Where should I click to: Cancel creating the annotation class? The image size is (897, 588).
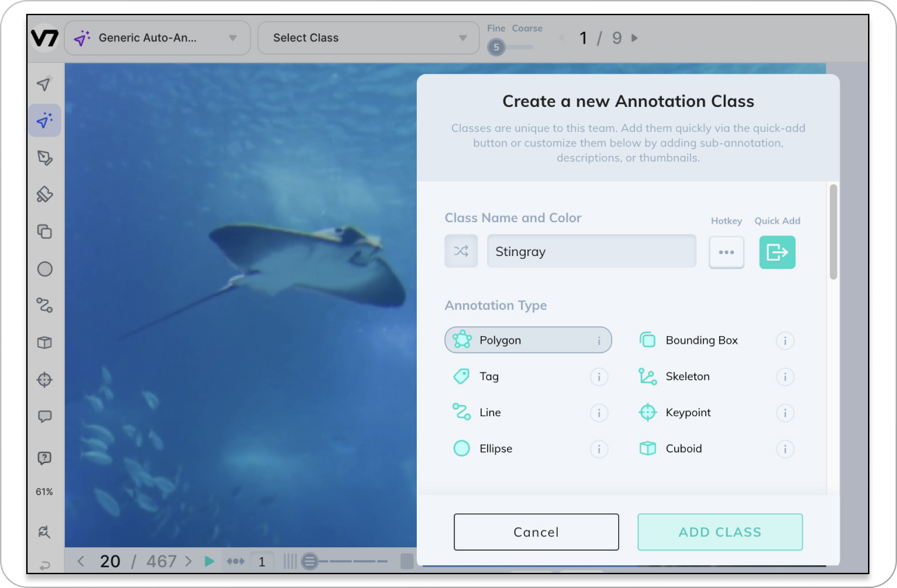click(x=536, y=531)
